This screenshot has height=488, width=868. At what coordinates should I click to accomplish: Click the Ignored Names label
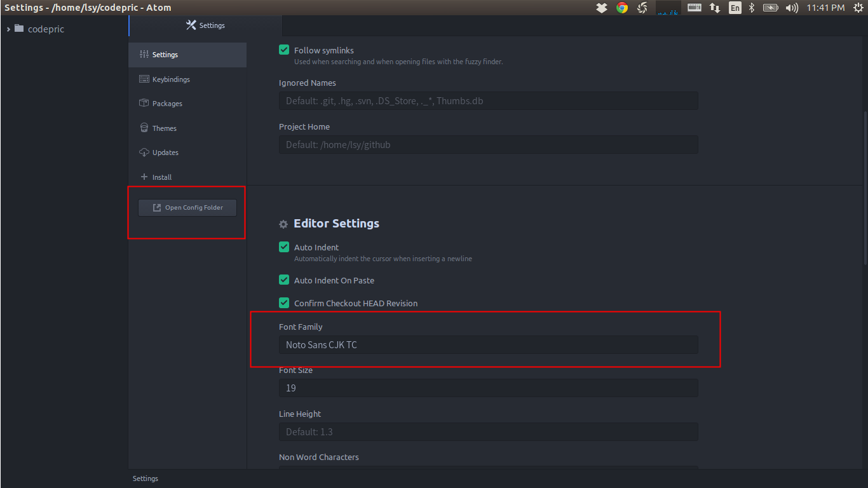[x=308, y=83]
